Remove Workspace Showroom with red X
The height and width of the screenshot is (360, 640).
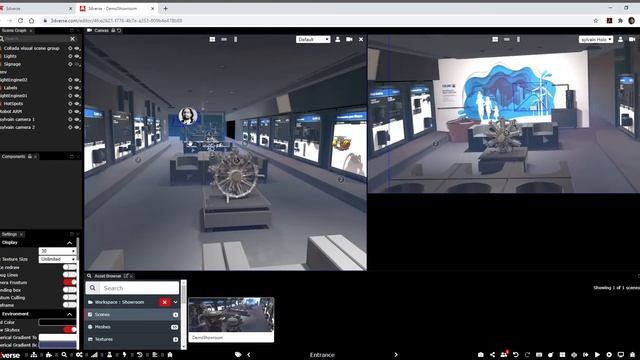pos(164,302)
